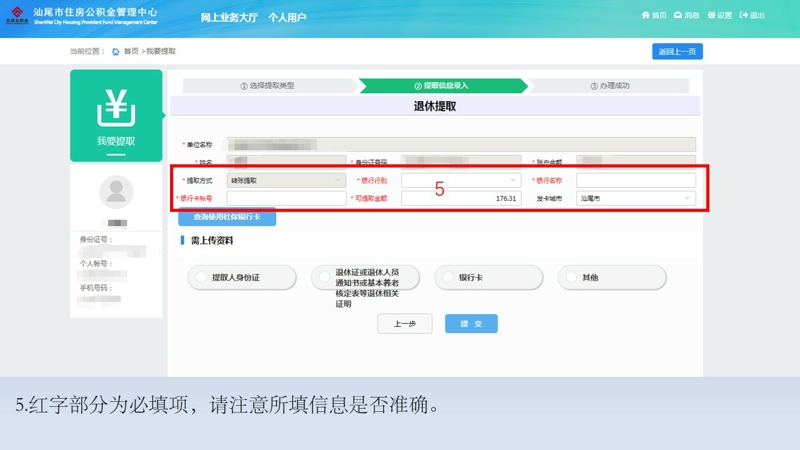Click the 银行卡账号 input field
This screenshot has width=800, height=450.
pos(286,198)
